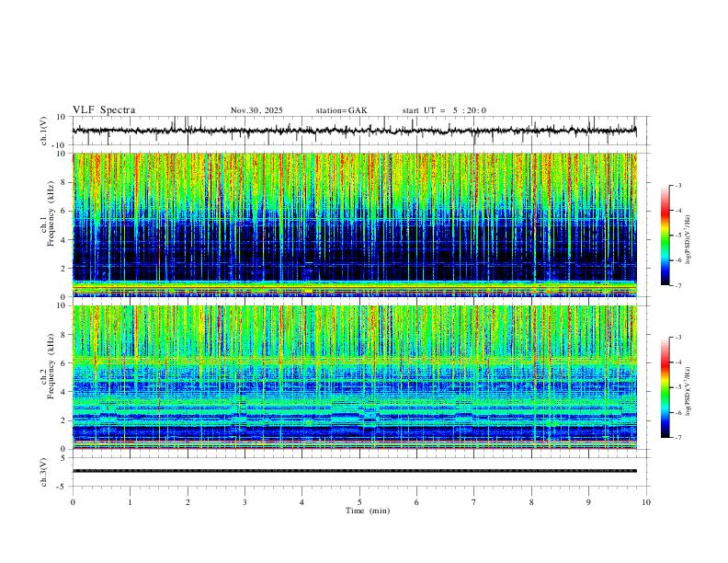
Task: Click the ch.1(V) axis label
Action: [x=44, y=131]
